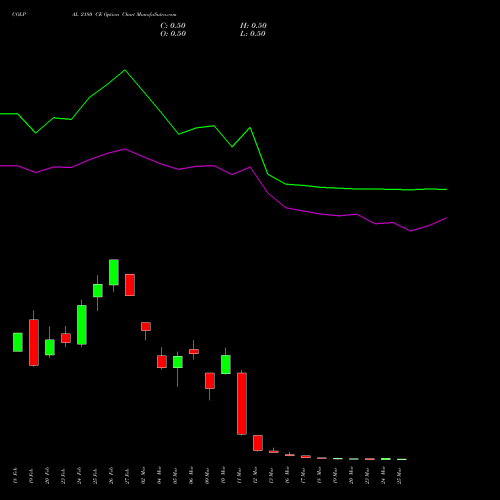Select the '10 Mar' date axis label
The image size is (500, 500).
[223, 476]
